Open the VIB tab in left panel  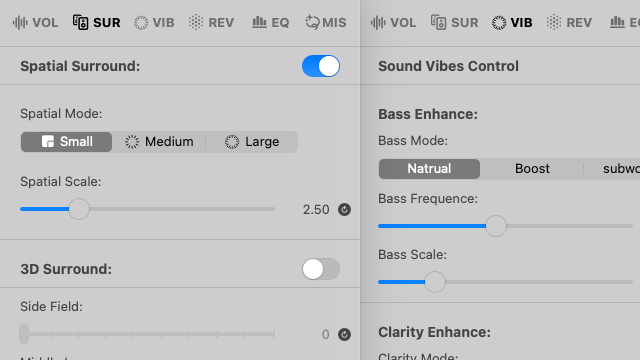tap(154, 22)
